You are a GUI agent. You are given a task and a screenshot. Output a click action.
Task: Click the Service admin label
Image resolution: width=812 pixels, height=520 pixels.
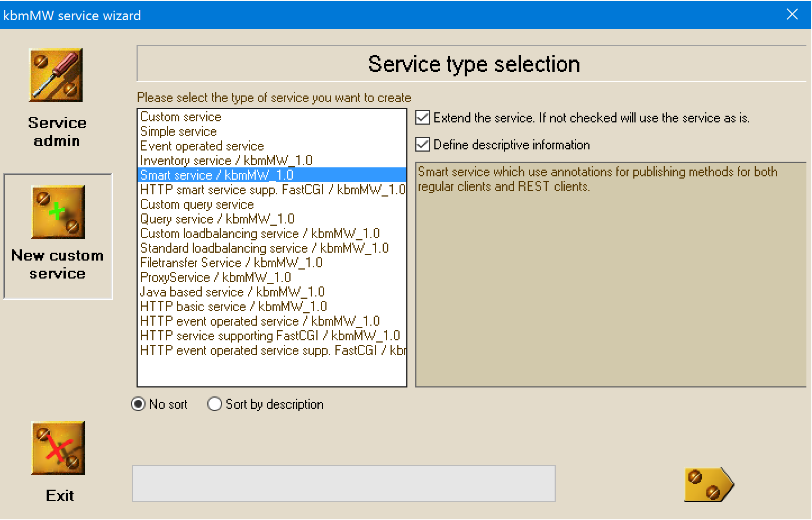(57, 132)
